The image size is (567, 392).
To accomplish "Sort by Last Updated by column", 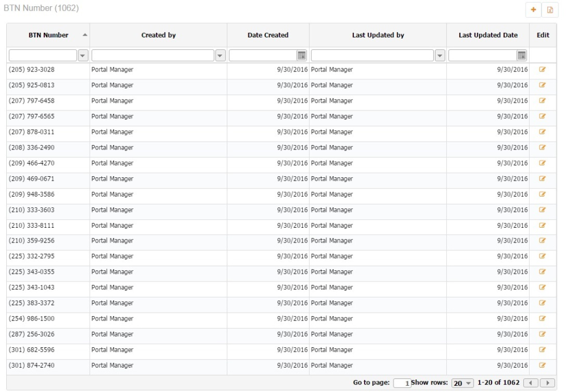I will pos(378,35).
